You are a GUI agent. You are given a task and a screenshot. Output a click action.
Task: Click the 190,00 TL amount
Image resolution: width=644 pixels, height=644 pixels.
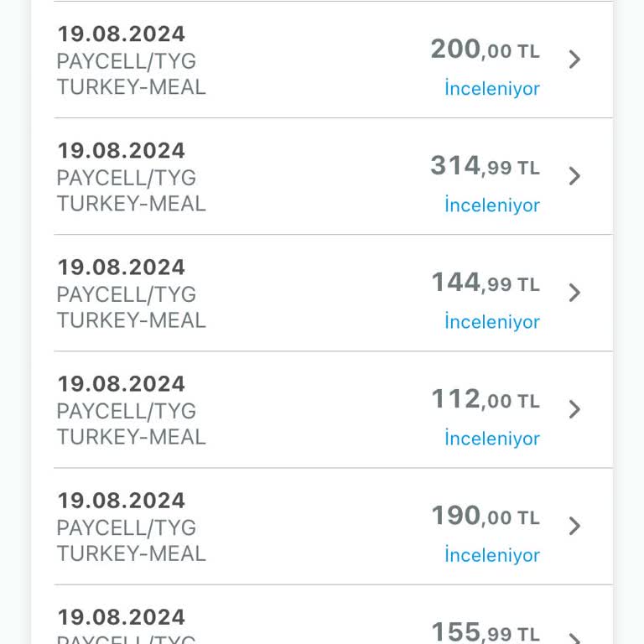[x=485, y=517]
